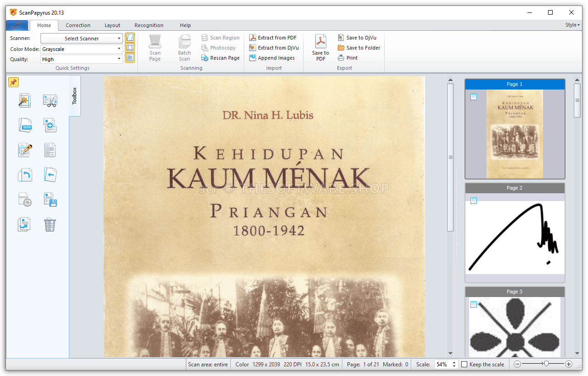
Task: Mark the Page 2 thumbnail checkbox
Action: click(x=474, y=201)
